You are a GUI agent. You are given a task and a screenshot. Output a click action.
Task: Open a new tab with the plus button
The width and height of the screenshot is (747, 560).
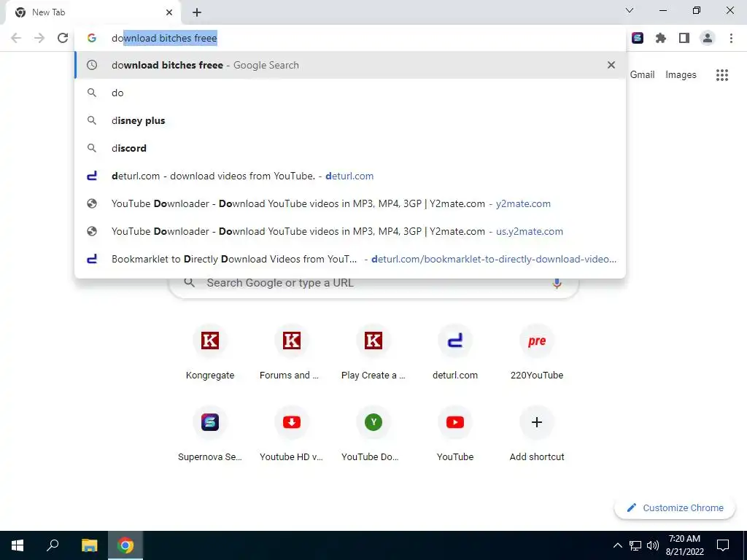[197, 12]
